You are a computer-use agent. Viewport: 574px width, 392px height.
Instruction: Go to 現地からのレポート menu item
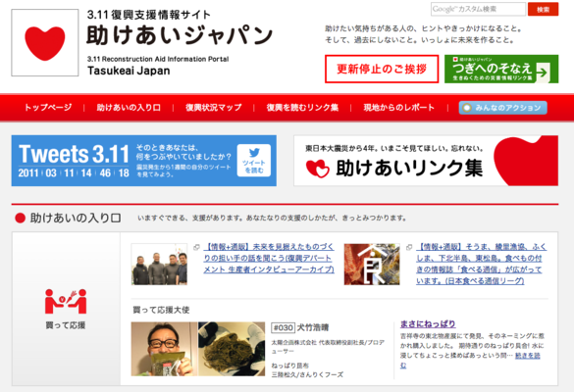[x=398, y=108]
